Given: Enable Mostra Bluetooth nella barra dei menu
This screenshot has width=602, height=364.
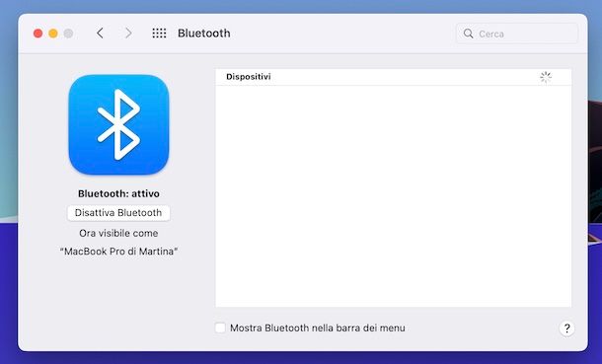Looking at the screenshot, I should coord(220,328).
